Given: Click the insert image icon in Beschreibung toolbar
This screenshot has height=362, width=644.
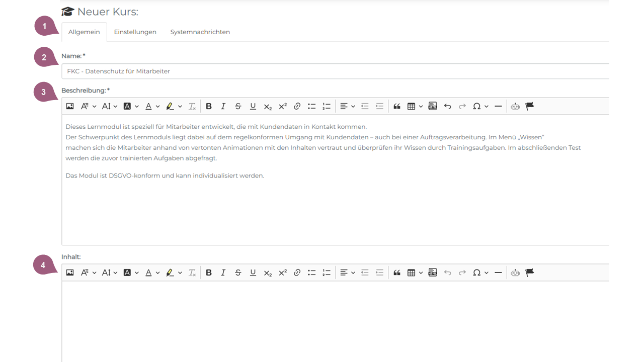Looking at the screenshot, I should click(x=70, y=106).
